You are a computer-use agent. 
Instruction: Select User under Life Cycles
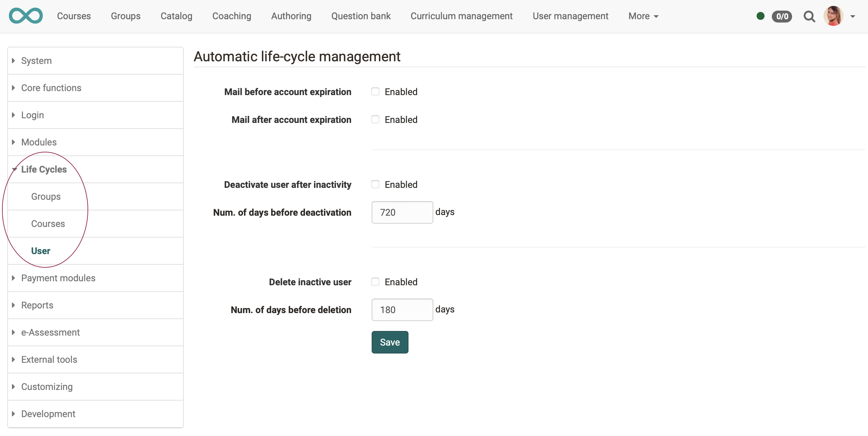(40, 250)
